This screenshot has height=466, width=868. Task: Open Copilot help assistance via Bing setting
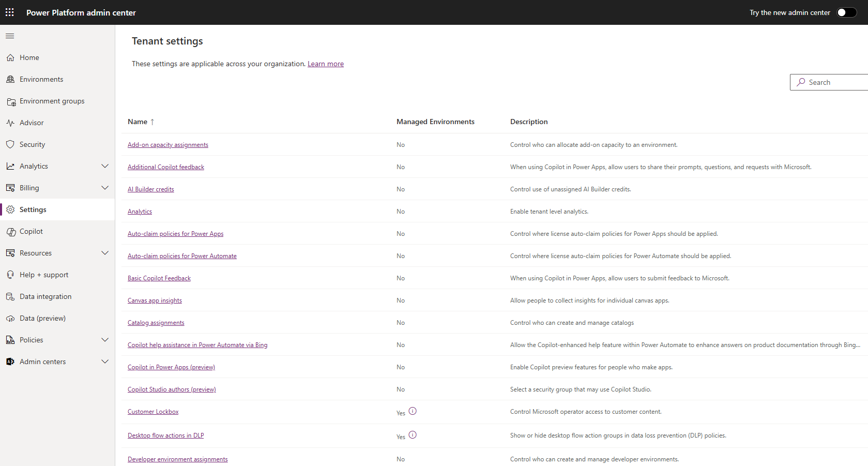click(x=197, y=345)
